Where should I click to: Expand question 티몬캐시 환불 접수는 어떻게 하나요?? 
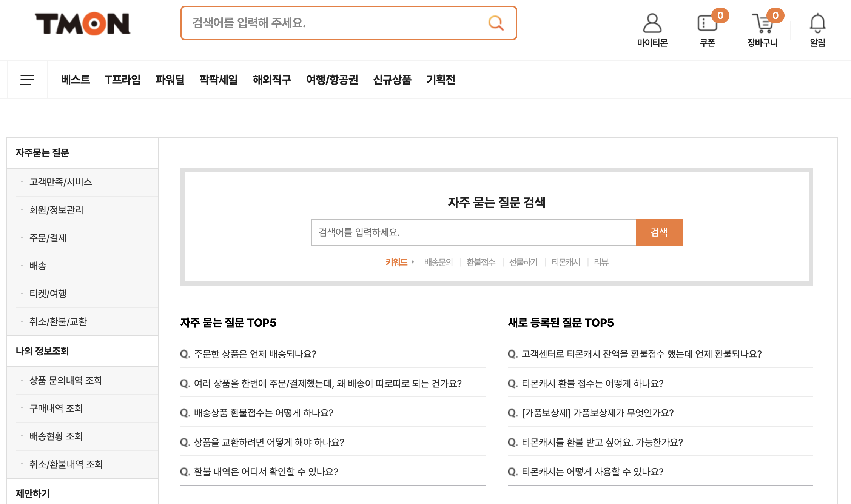[x=592, y=383]
